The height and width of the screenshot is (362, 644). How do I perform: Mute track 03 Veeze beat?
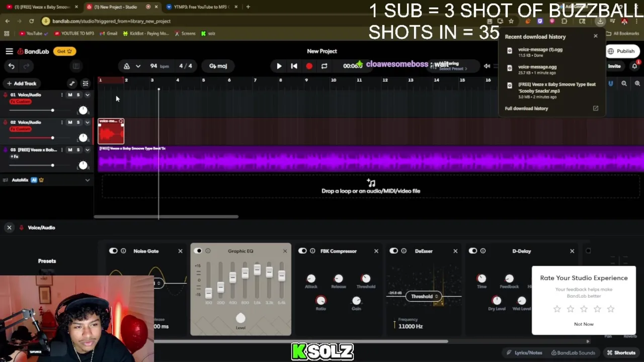[x=70, y=150]
